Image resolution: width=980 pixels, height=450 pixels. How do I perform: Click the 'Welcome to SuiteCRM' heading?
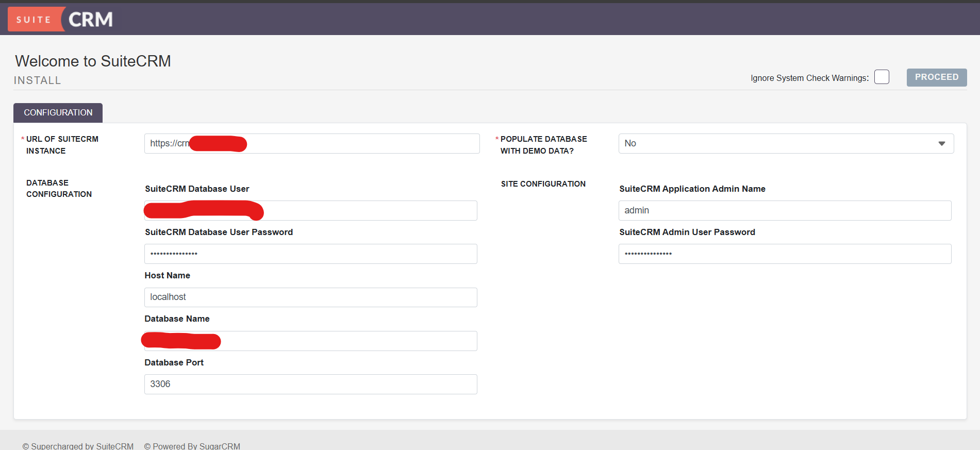[x=93, y=61]
